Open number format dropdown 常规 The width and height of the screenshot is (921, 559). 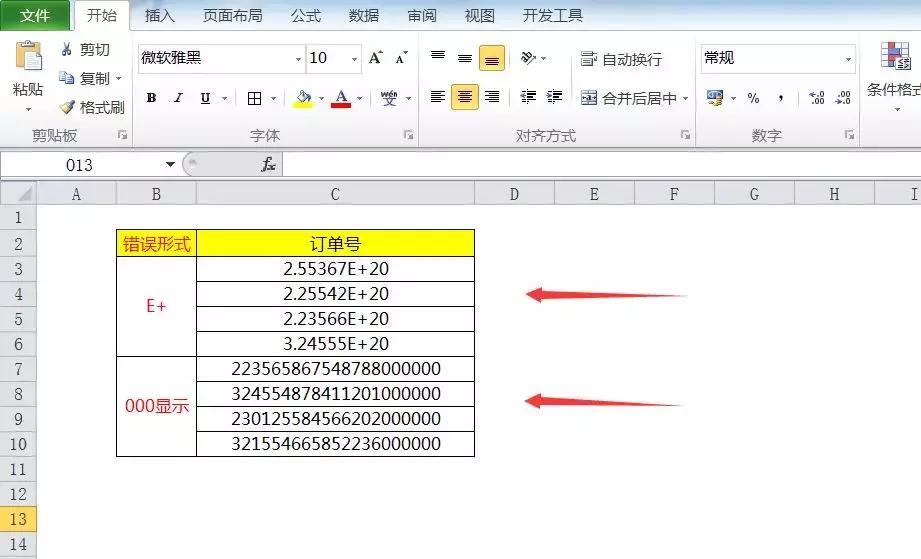[x=848, y=59]
